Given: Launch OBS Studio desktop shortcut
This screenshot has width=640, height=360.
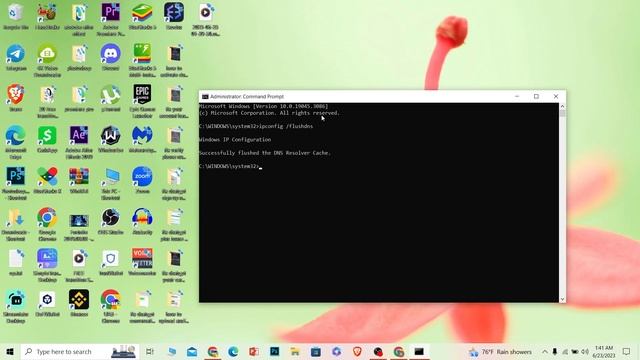Looking at the screenshot, I should (x=111, y=221).
